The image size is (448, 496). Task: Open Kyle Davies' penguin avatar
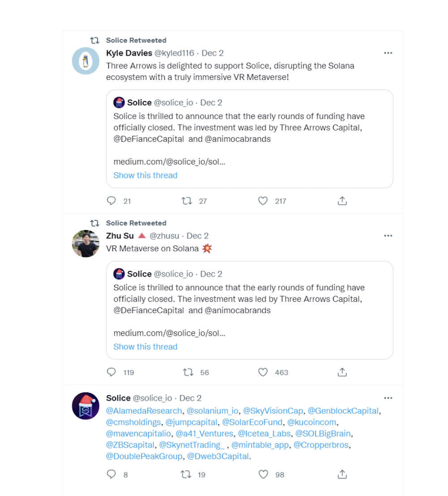(x=86, y=61)
